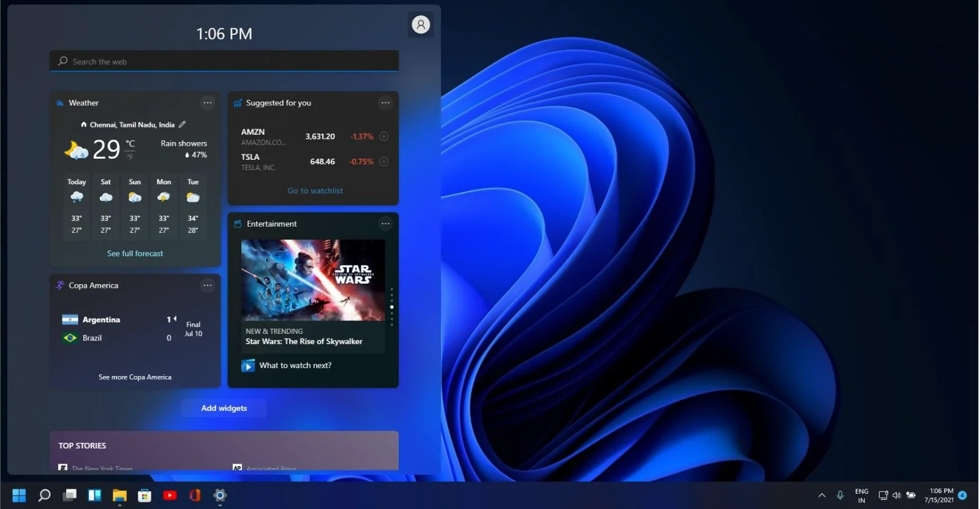The height and width of the screenshot is (509, 980).
Task: Open taskbar clock 1:06 PM 7/15/2021
Action: coord(939,495)
